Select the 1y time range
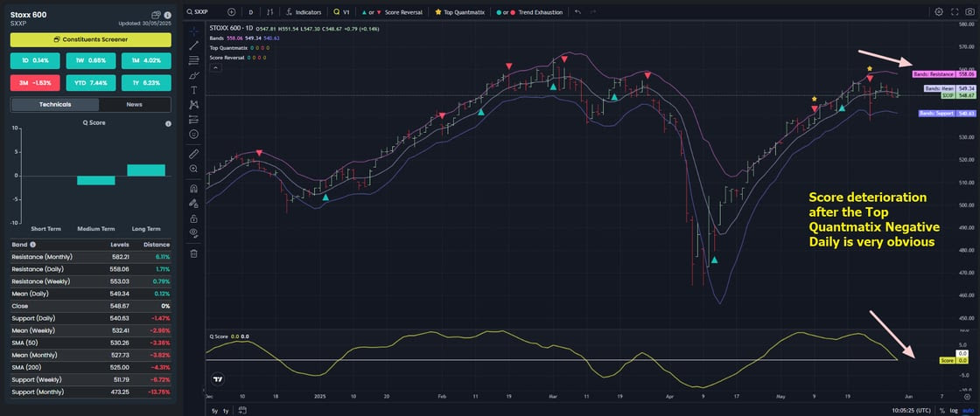 pyautogui.click(x=227, y=411)
